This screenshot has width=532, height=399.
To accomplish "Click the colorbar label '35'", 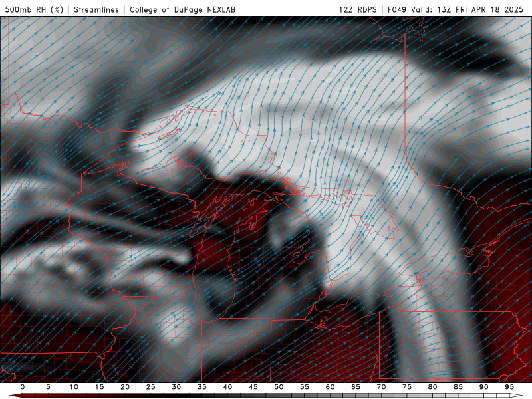I will 202,387.
